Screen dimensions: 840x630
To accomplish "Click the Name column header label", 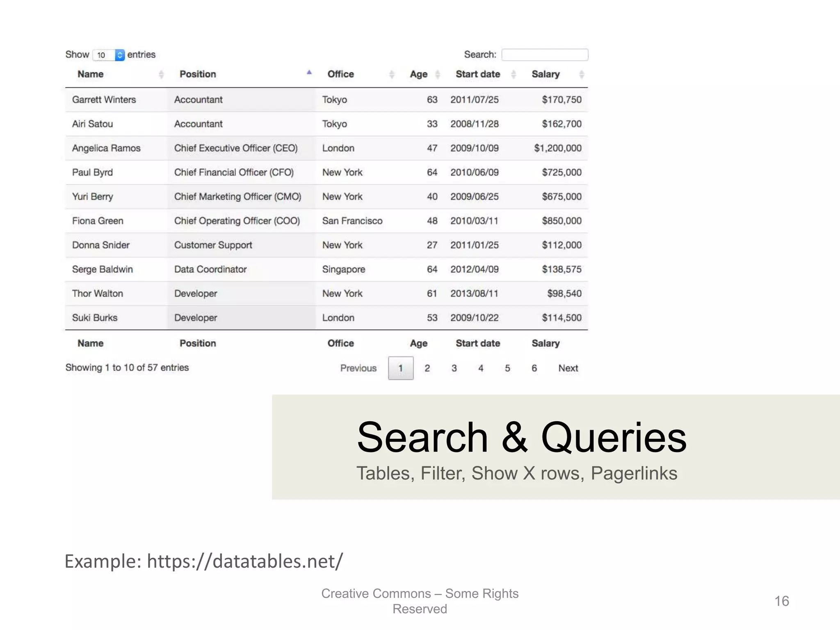I will click(91, 74).
